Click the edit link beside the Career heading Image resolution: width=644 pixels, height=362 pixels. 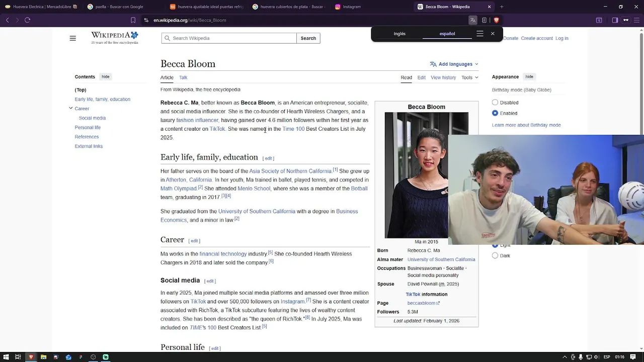click(195, 241)
